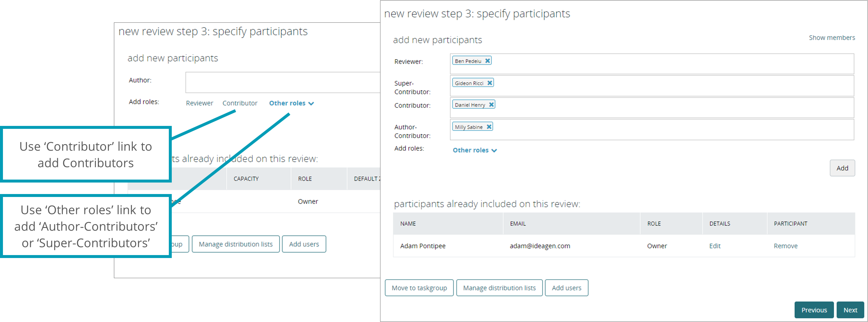The image size is (868, 322).
Task: Click Add users button in right panel
Action: pyautogui.click(x=566, y=288)
